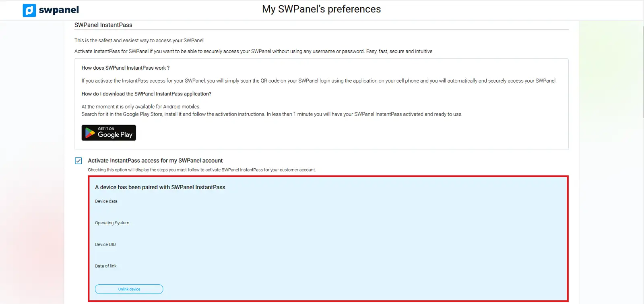Click the device has been paired heading
The image size is (644, 304).
(160, 187)
